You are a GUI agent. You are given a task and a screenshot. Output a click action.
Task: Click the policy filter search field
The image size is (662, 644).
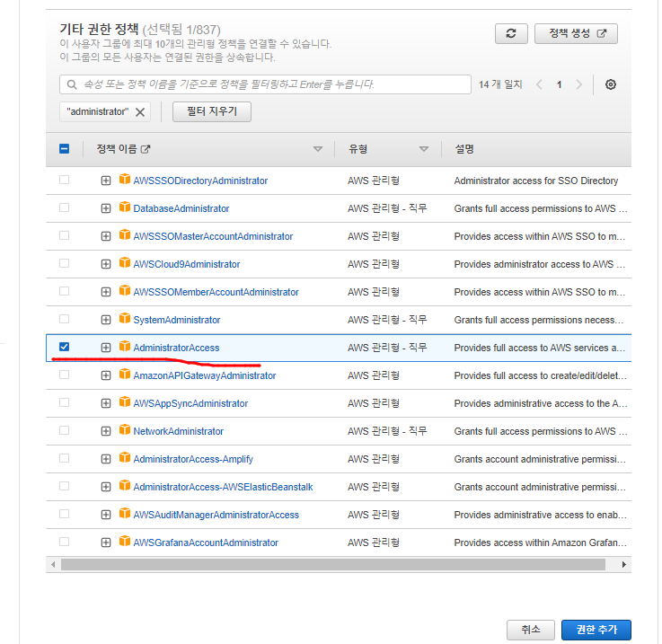[265, 84]
